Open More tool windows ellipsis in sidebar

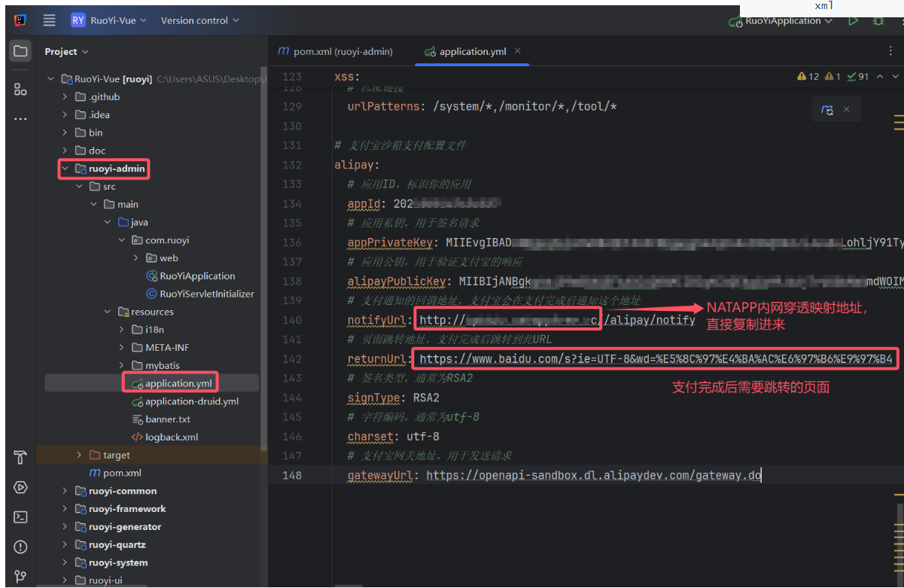coord(20,119)
